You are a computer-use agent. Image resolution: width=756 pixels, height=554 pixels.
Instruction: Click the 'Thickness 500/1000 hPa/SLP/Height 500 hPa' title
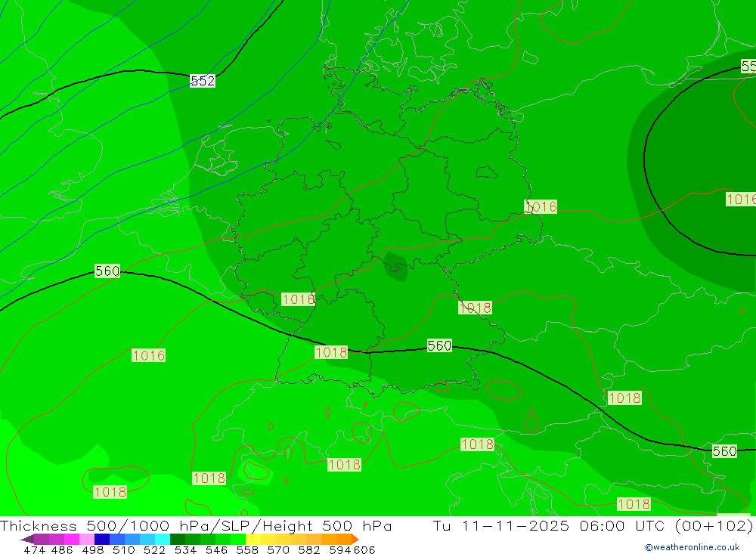point(196,525)
